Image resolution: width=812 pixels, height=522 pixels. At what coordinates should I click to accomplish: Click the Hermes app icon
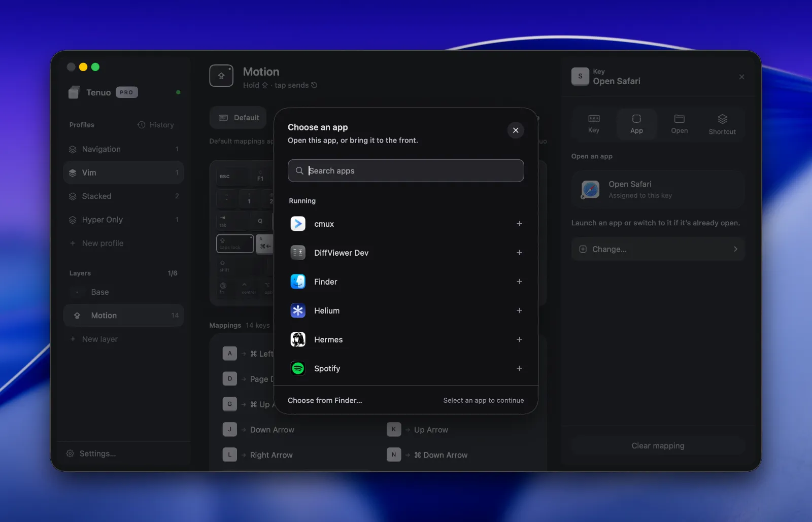(x=298, y=339)
